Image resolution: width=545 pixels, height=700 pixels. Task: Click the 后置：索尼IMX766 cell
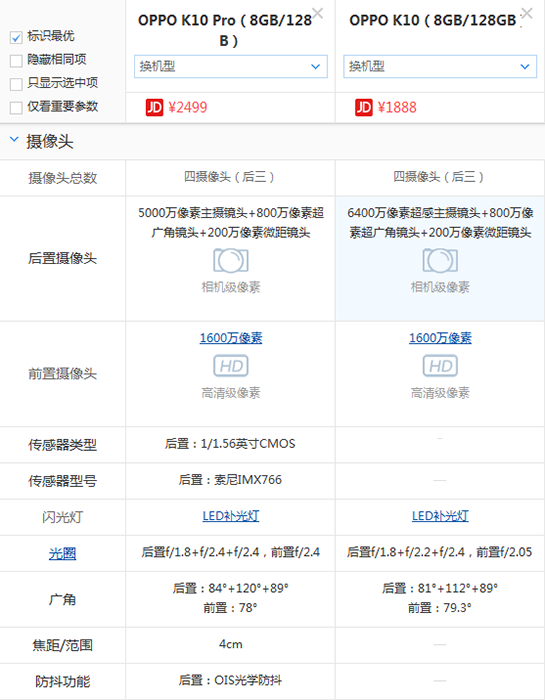(230, 480)
